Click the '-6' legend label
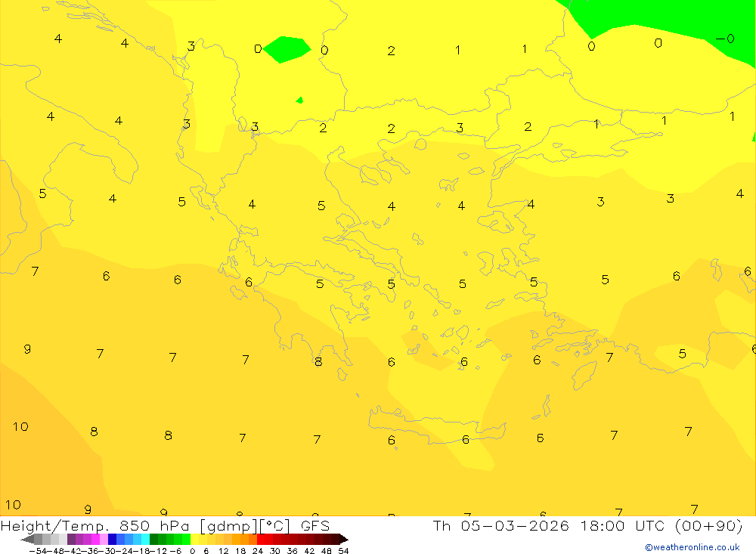 tap(175, 551)
